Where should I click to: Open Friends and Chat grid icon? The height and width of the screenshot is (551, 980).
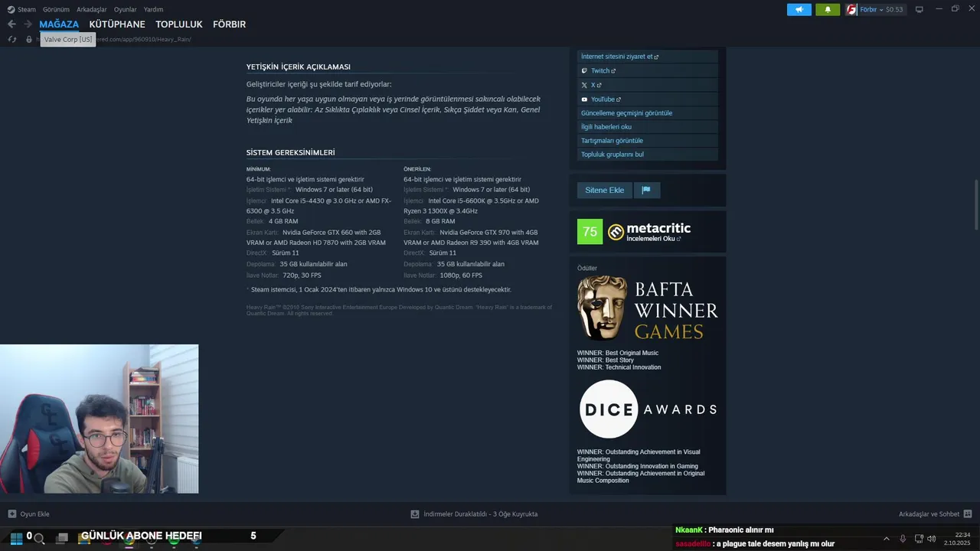[968, 514]
